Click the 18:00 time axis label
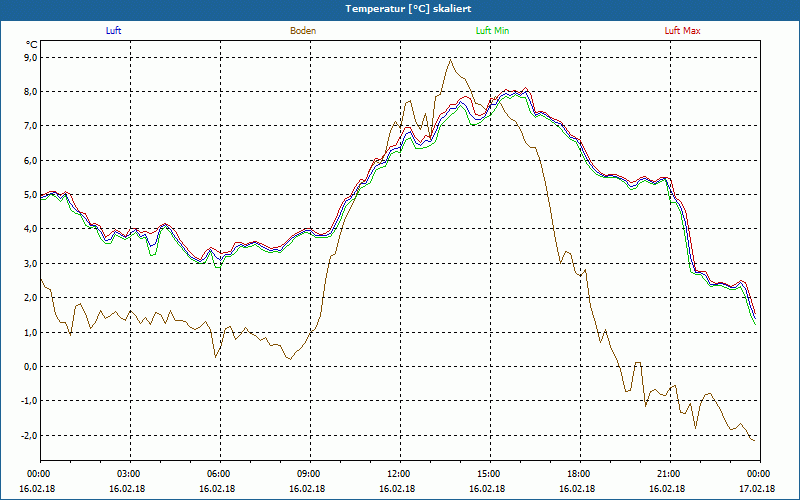Image resolution: width=800 pixels, height=500 pixels. (x=581, y=474)
